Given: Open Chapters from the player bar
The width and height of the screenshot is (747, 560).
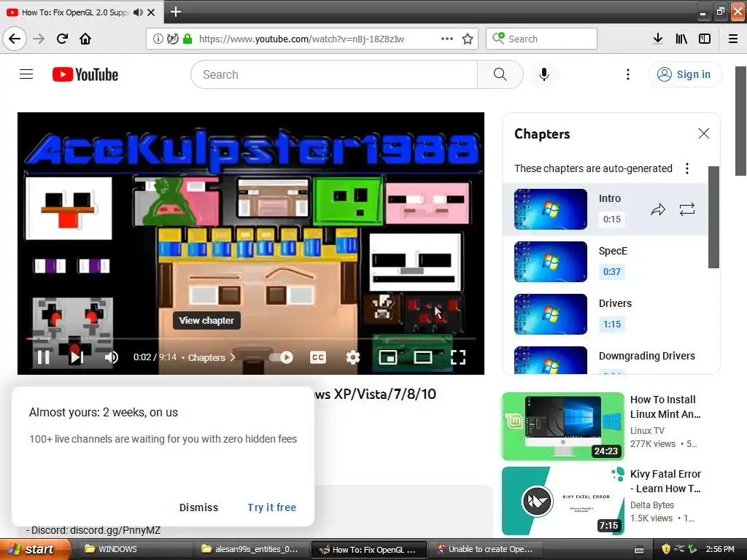Looking at the screenshot, I should [x=211, y=357].
